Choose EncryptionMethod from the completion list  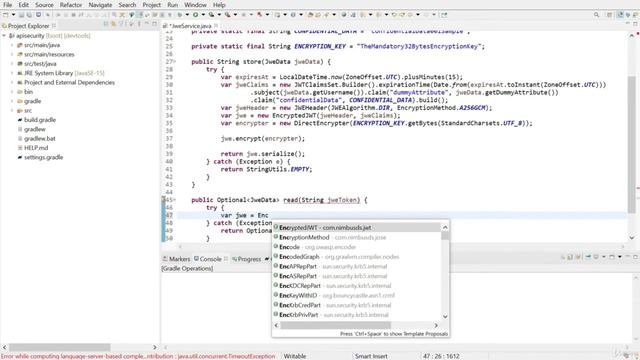(356, 237)
